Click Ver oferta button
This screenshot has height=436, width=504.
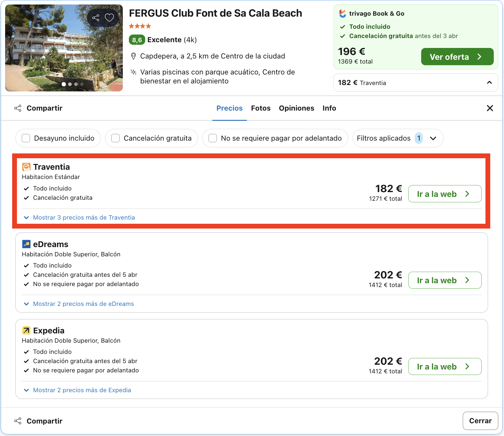[x=457, y=57]
